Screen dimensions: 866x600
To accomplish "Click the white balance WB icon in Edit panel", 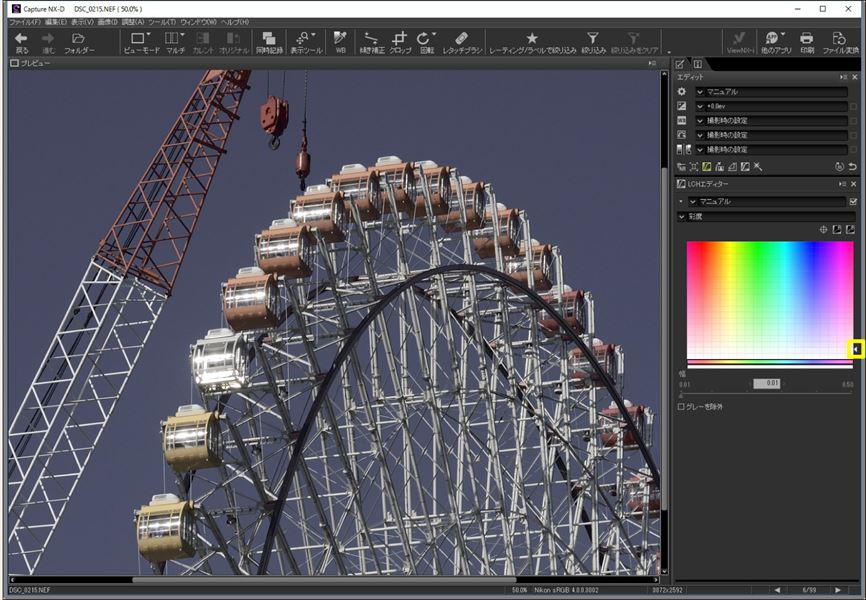I will pos(682,120).
